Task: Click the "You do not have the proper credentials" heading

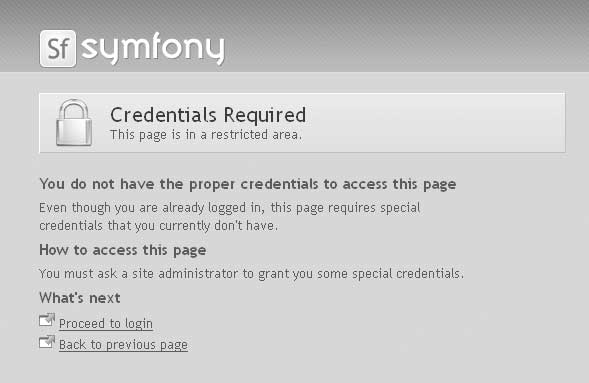Action: coord(248,184)
